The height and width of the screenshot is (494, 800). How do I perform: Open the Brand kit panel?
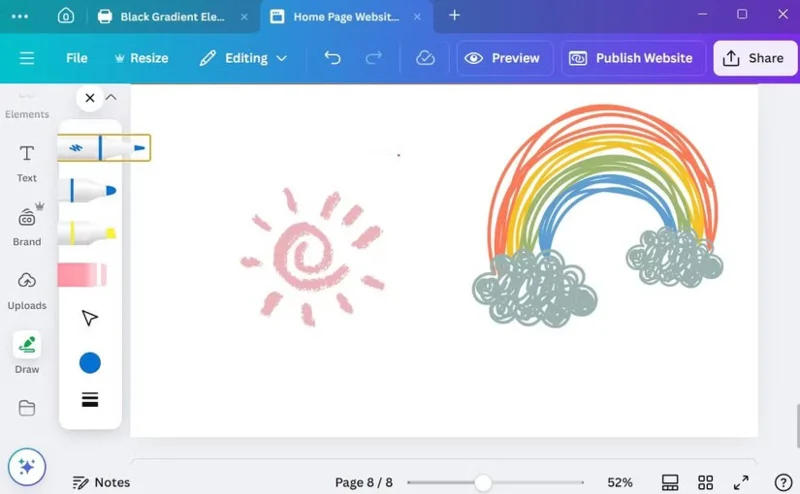coord(27,226)
